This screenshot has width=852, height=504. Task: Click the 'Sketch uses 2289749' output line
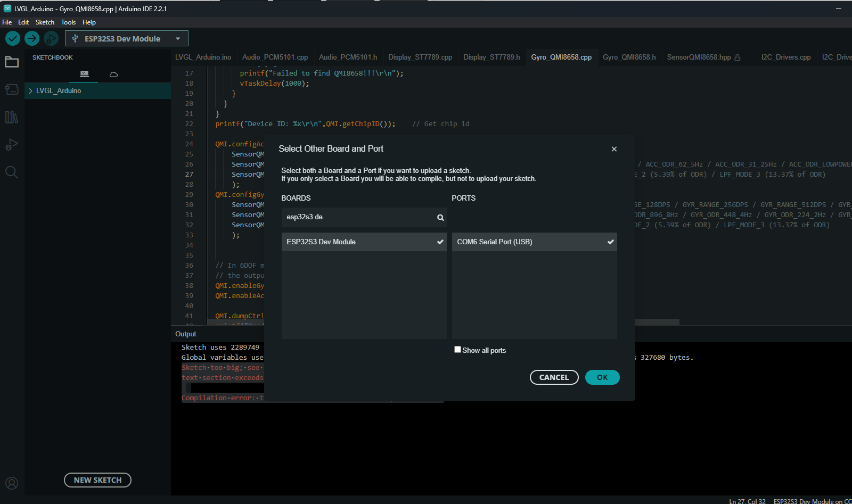pyautogui.click(x=220, y=347)
